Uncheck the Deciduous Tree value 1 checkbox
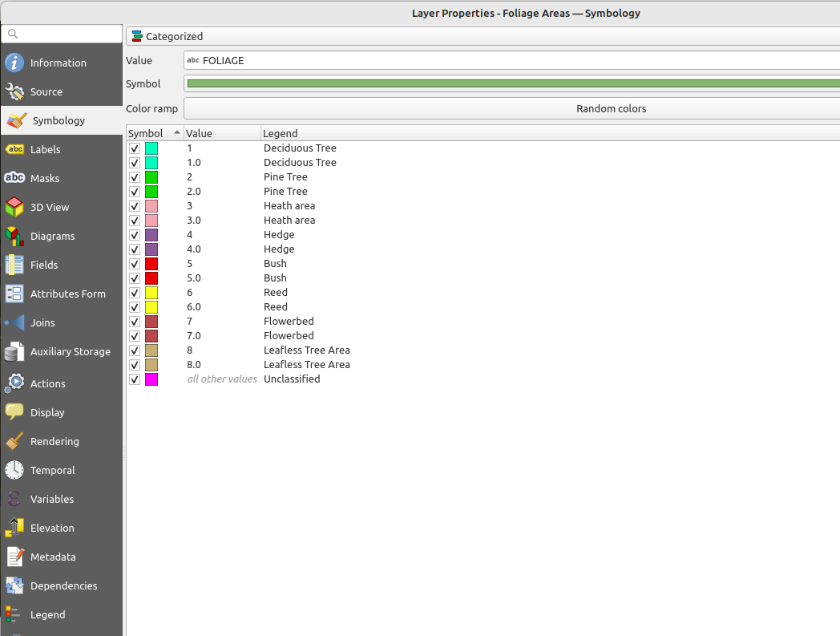Viewport: 840px width, 636px height. click(x=135, y=148)
